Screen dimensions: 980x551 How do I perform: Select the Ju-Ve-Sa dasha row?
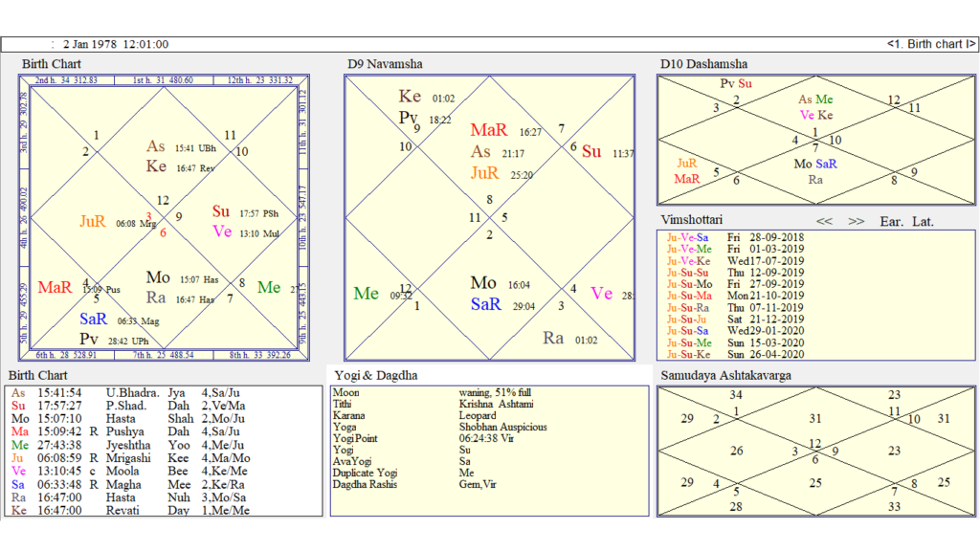click(x=735, y=237)
